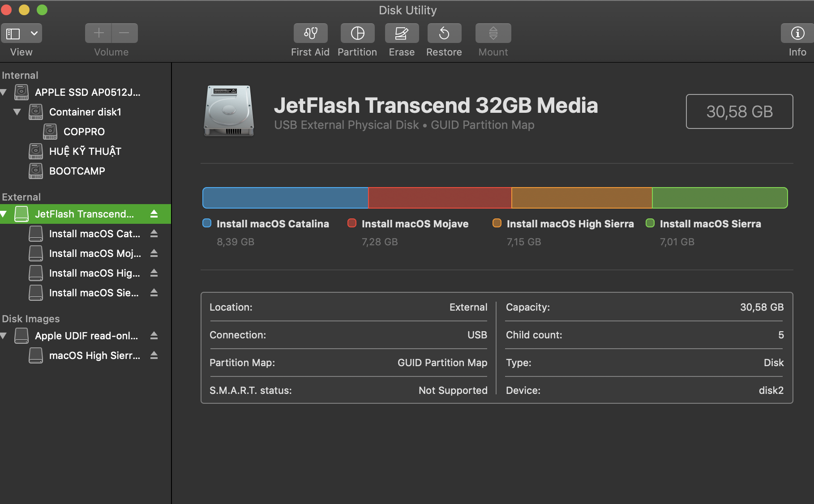Click the blue Catalina partition bar segment
The width and height of the screenshot is (814, 504).
click(285, 198)
